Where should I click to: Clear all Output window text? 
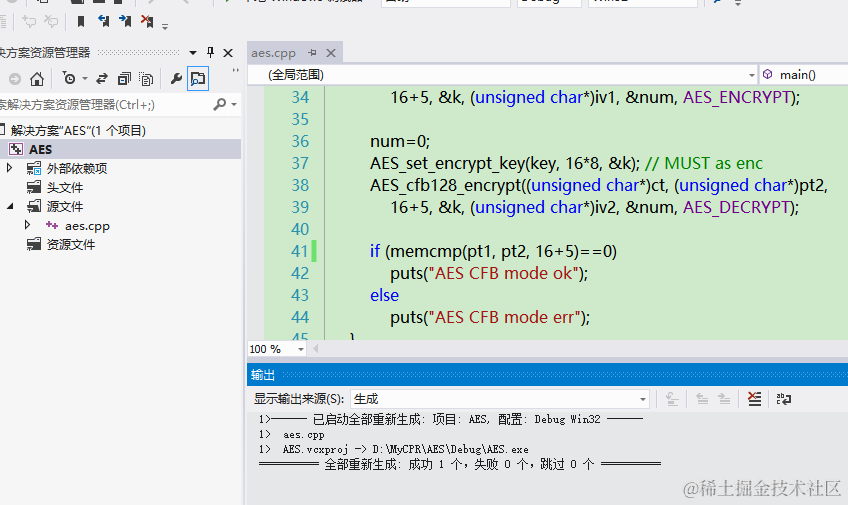pos(754,399)
